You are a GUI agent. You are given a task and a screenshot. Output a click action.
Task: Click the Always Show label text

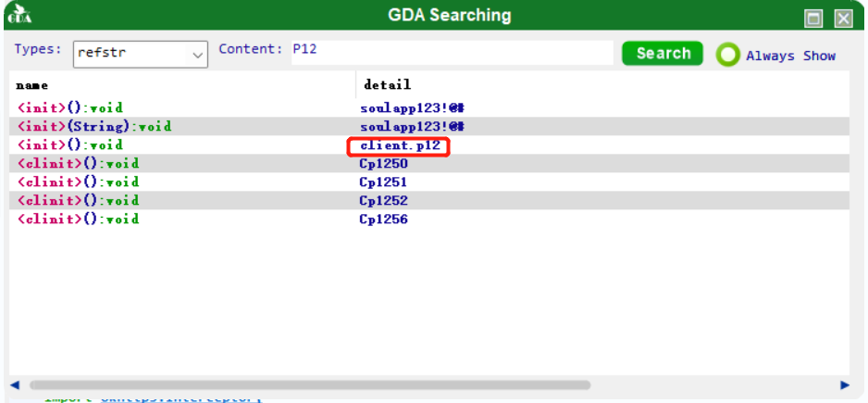790,56
